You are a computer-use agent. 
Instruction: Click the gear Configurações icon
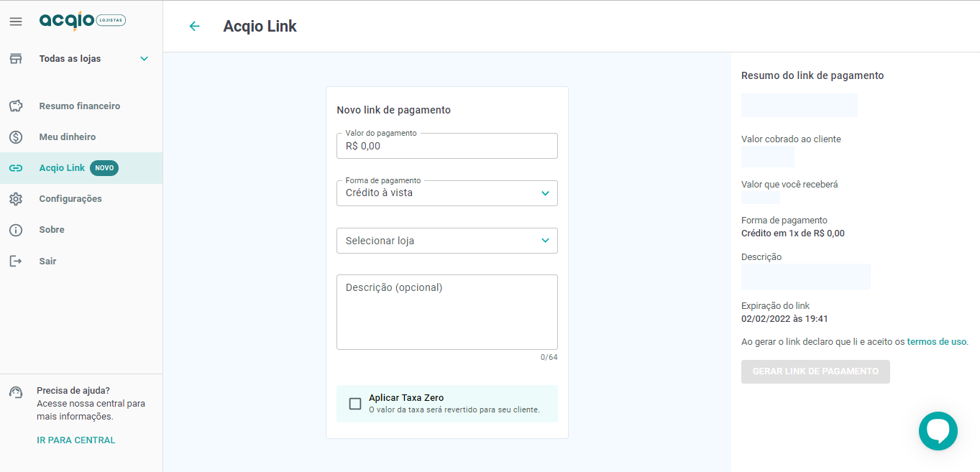tap(16, 199)
